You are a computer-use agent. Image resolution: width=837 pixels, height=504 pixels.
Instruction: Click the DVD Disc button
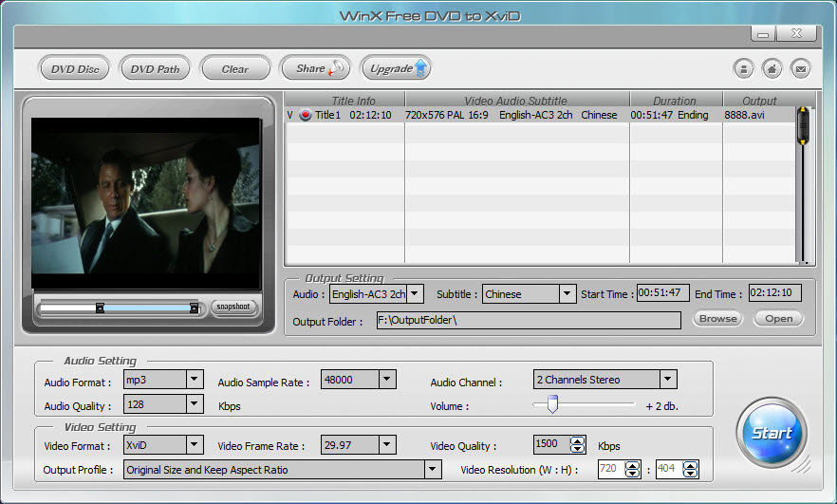(75, 69)
